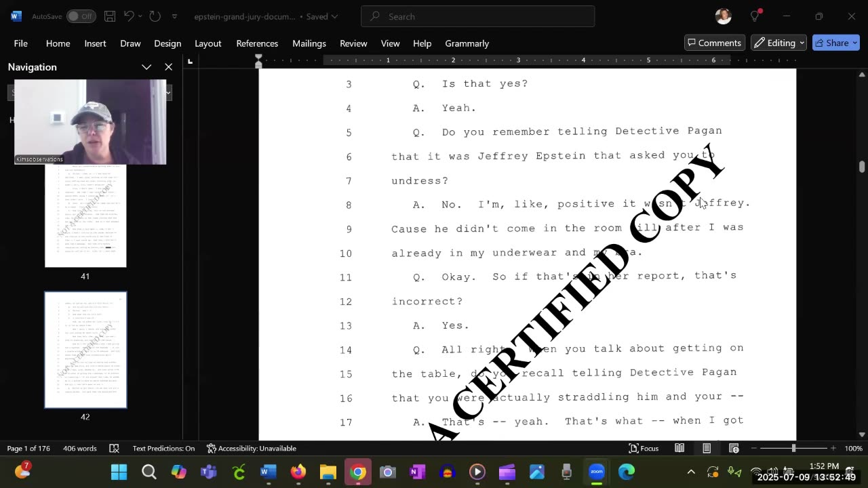The height and width of the screenshot is (488, 868).
Task: Click the proofing check icon in status bar
Action: click(114, 448)
